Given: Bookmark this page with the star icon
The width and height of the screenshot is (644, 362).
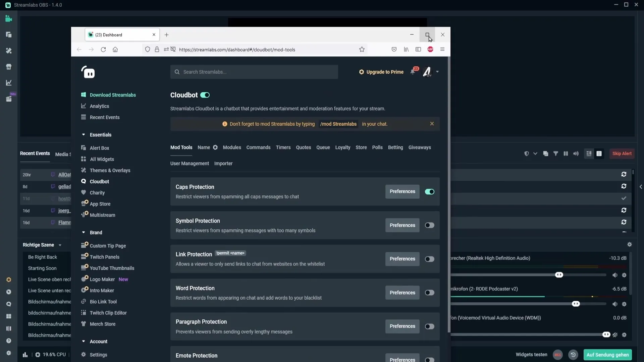Looking at the screenshot, I should click(362, 50).
